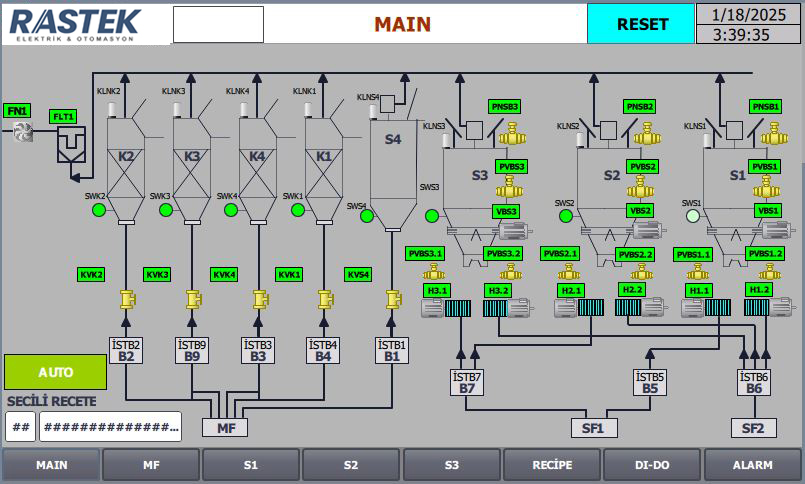The image size is (805, 484).
Task: Click the SF1 box
Action: (x=594, y=428)
